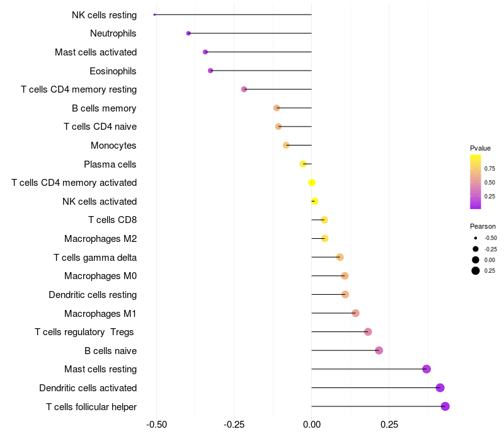Click the T cells follicular helper data point
504x441 pixels.
(x=445, y=406)
